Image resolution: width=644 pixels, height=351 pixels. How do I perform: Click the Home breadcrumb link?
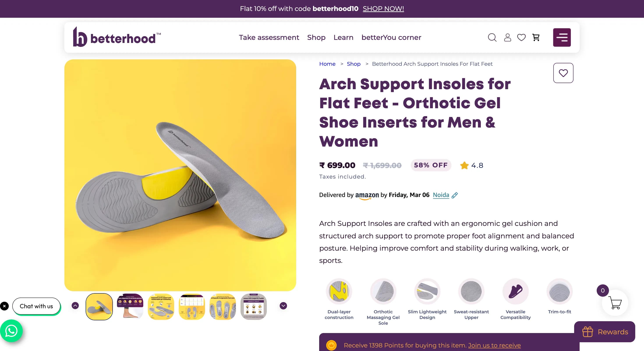coord(327,64)
